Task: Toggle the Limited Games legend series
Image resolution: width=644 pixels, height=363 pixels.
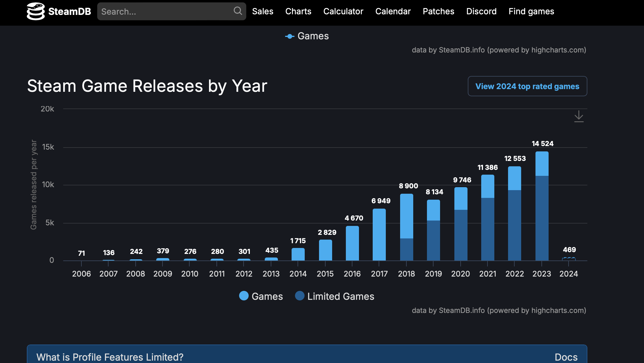Action: point(335,296)
